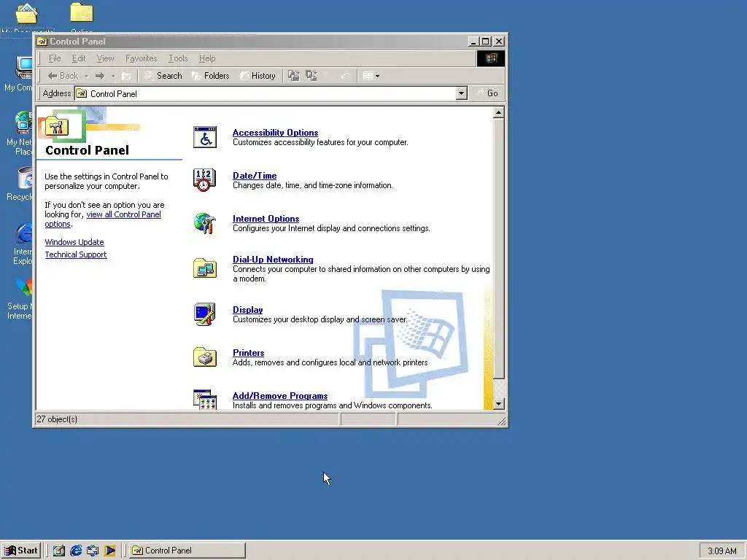Open the Edit menu
Viewport: 747px width, 560px height.
click(x=79, y=58)
